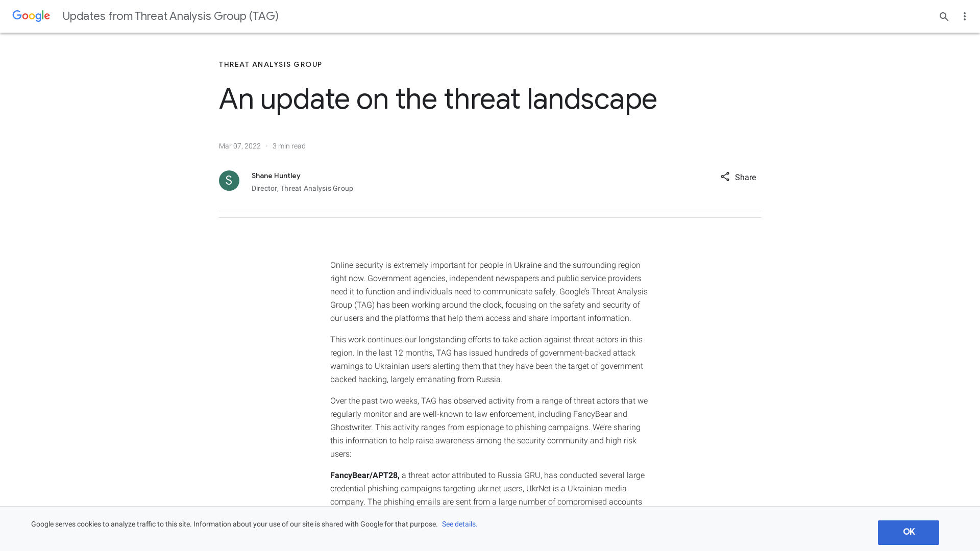Click the author name Shane Huntley
The image size is (980, 551).
(276, 176)
